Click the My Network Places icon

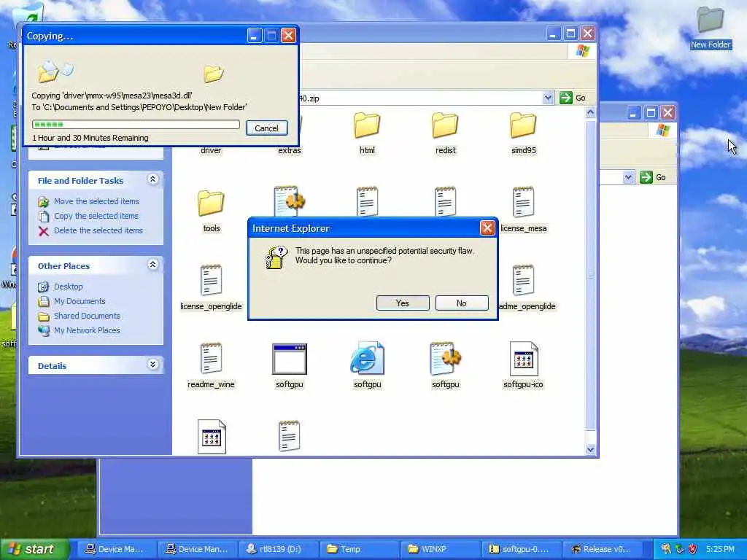(x=43, y=330)
